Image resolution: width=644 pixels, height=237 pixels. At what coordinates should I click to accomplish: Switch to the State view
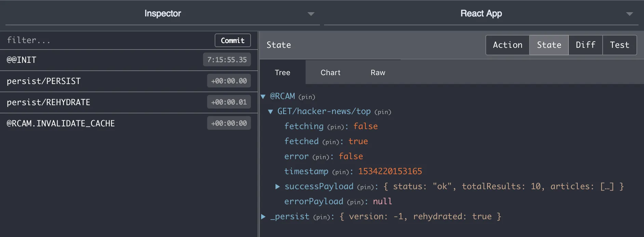pos(549,45)
